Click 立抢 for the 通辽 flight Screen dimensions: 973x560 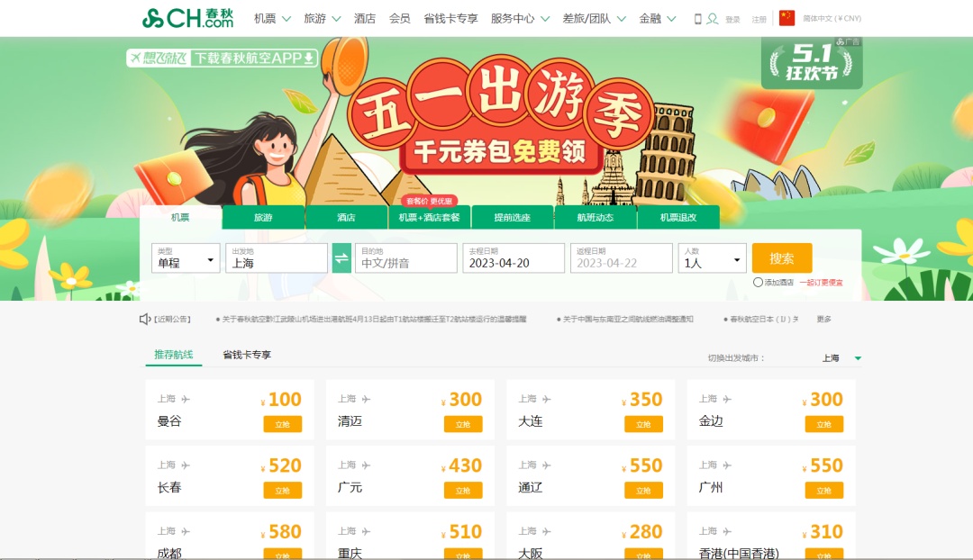[643, 491]
